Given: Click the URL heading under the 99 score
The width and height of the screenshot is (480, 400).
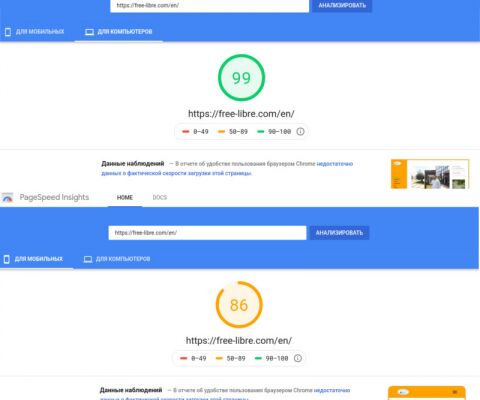Looking at the screenshot, I should (241, 114).
